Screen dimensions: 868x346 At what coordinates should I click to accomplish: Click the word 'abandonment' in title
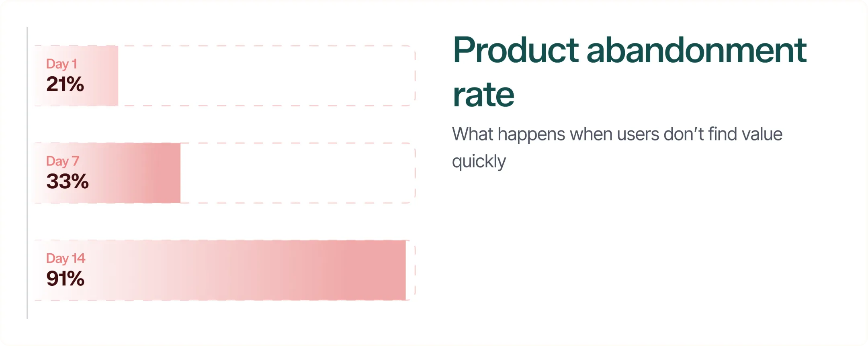(696, 51)
